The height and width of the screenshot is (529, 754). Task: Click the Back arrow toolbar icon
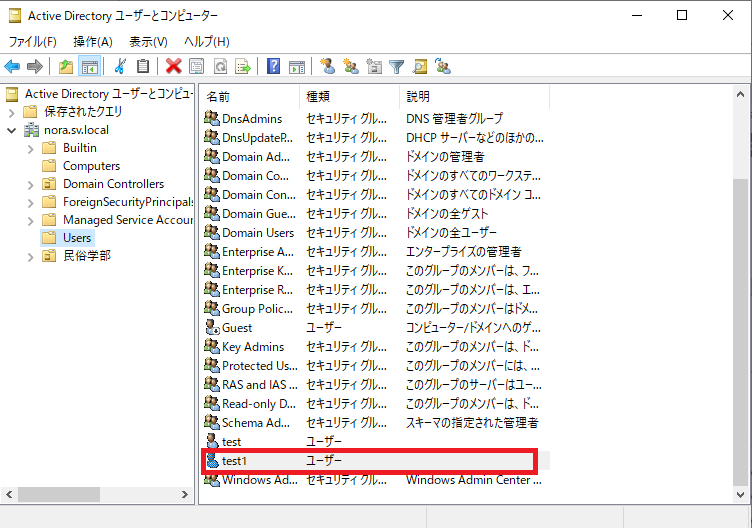point(12,66)
